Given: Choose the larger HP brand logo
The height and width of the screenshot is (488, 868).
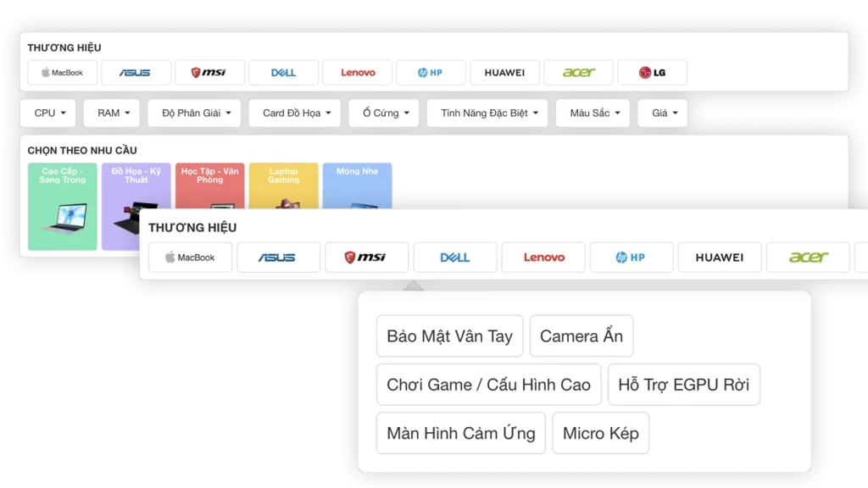Looking at the screenshot, I should point(632,258).
